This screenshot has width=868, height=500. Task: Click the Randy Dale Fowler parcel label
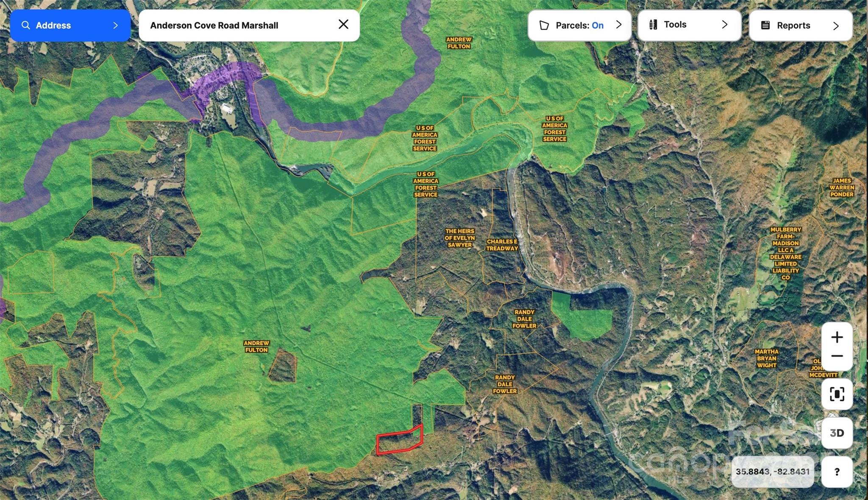point(524,319)
